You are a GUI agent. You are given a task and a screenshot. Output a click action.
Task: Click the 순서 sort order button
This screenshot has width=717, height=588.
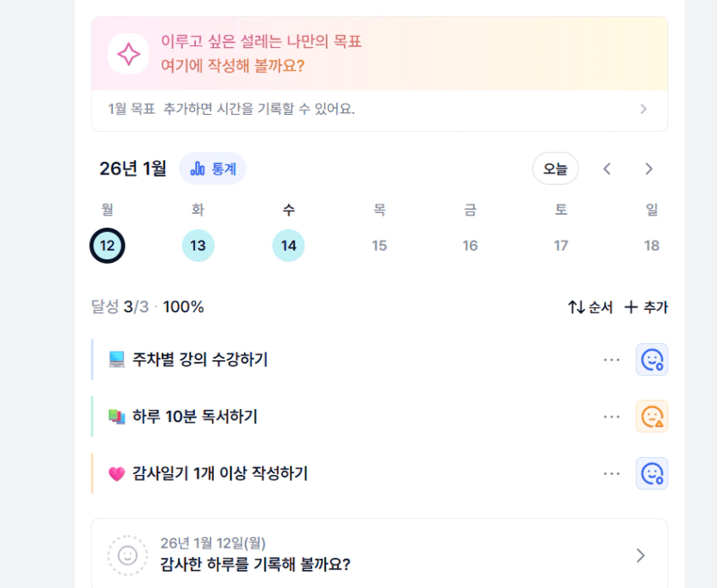pyautogui.click(x=590, y=307)
